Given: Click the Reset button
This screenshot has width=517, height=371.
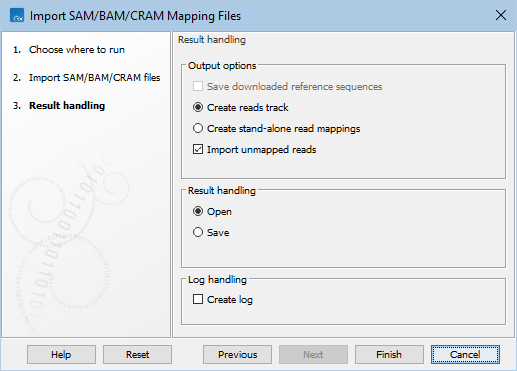Looking at the screenshot, I should [x=137, y=354].
